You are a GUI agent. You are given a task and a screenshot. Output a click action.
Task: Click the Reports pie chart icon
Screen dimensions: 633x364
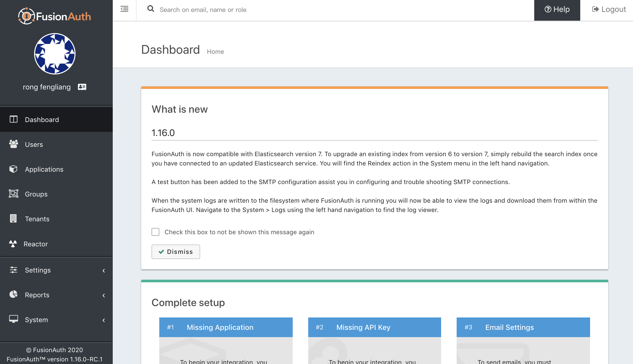point(13,294)
